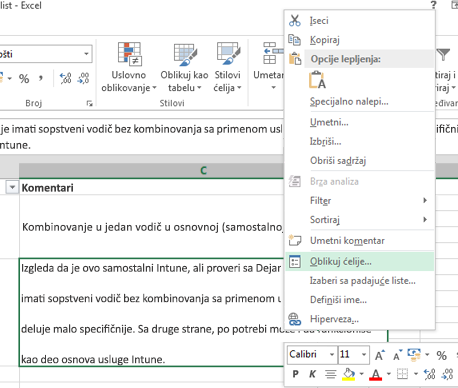Expand the Sortiraj submenu

pos(425,219)
